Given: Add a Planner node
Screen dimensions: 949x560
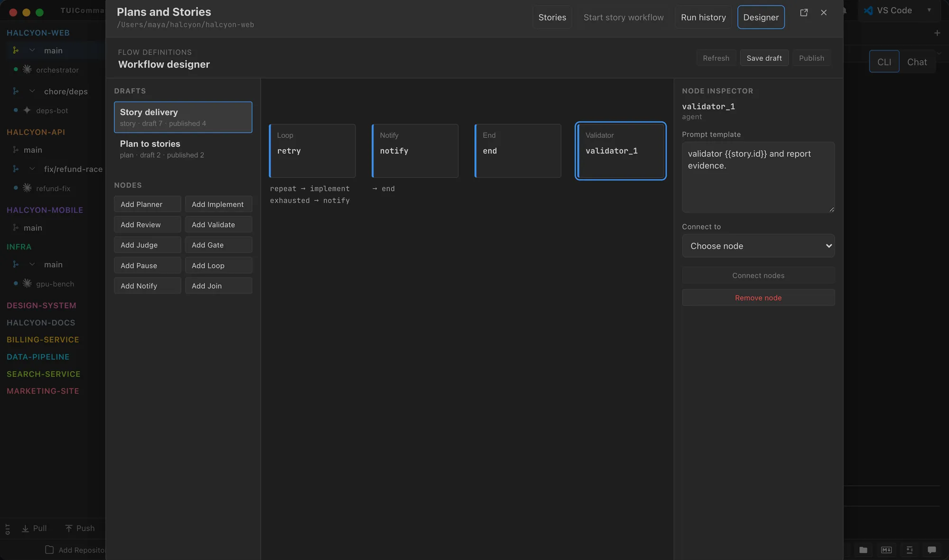Looking at the screenshot, I should pyautogui.click(x=147, y=204).
